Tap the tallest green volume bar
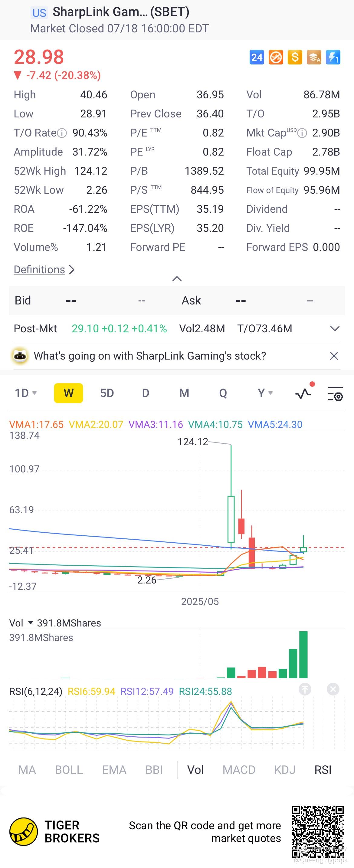 click(303, 654)
